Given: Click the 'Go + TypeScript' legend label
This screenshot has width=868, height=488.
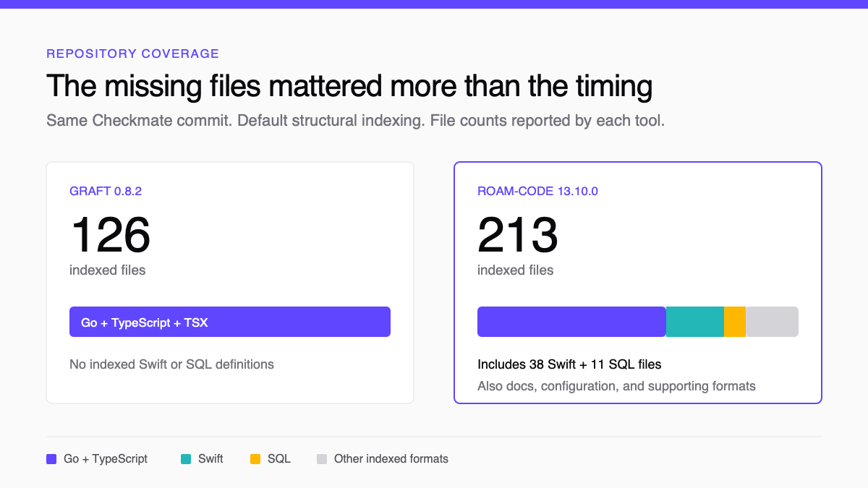Looking at the screenshot, I should [x=106, y=459].
